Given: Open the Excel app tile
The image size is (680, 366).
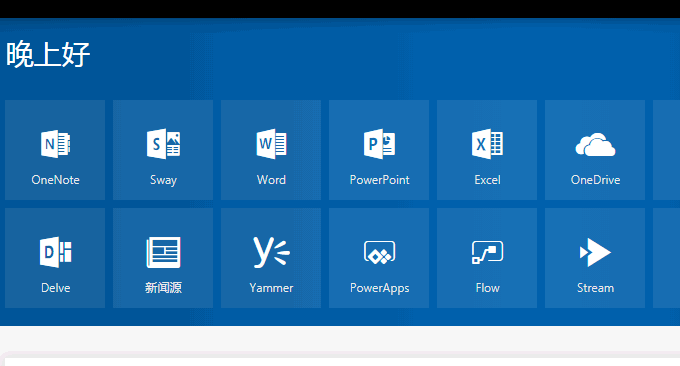Looking at the screenshot, I should click(x=487, y=150).
